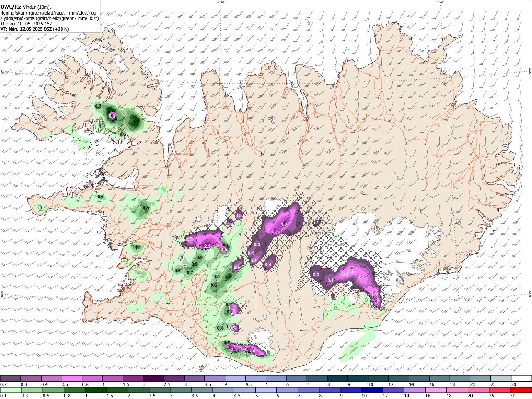Click the 0.7 rain value in the Westfjords
Screen dimensions: 532x399
pyautogui.click(x=98, y=106)
